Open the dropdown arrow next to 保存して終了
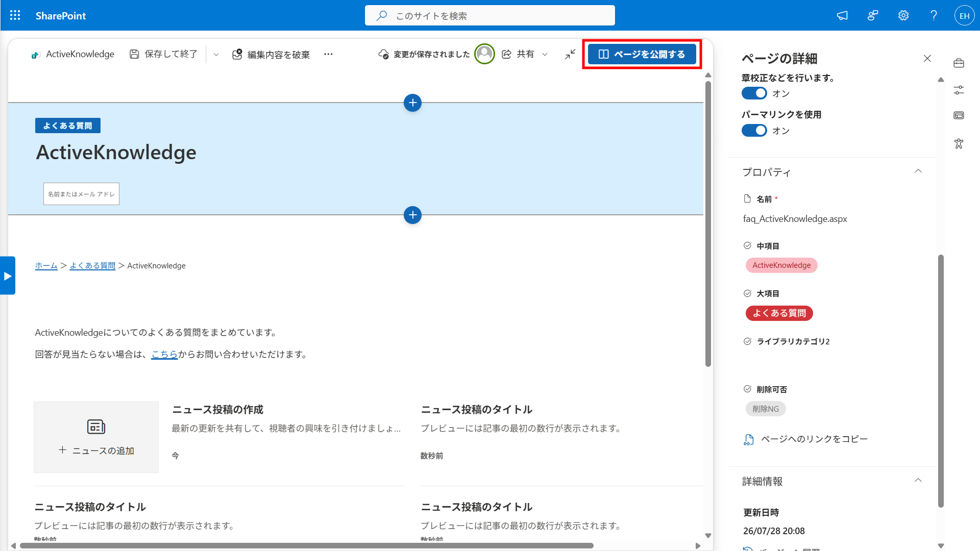 (x=216, y=54)
